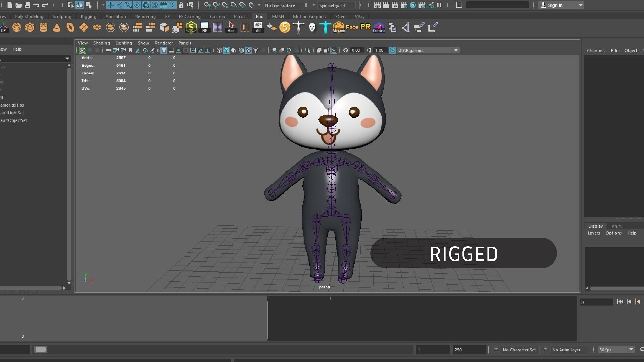
Task: Click the white skull shelf icon
Action: tap(312, 27)
